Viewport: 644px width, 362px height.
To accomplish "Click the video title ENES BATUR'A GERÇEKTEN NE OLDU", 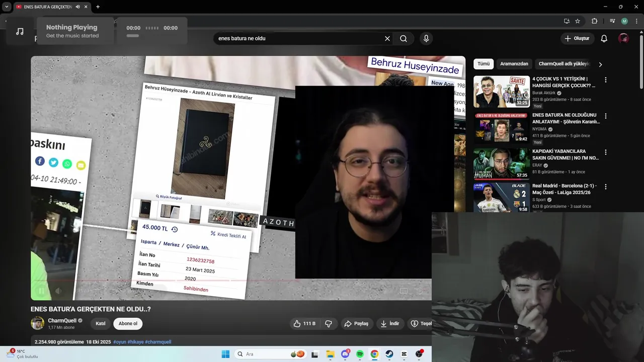I will (x=91, y=309).
